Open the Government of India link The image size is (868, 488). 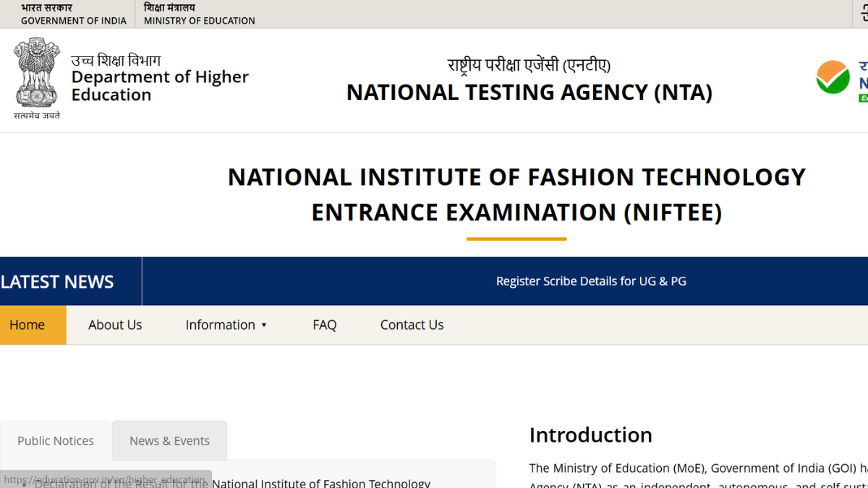73,14
